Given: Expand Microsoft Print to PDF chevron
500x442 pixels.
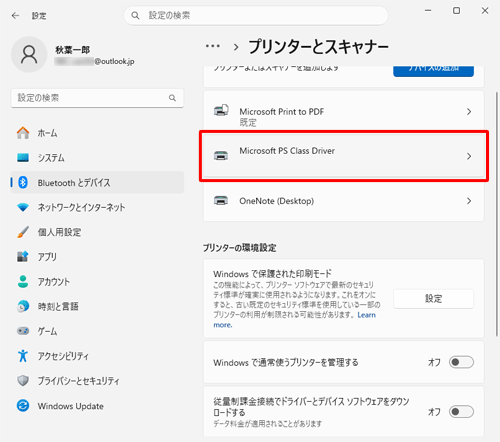Looking at the screenshot, I should [469, 112].
